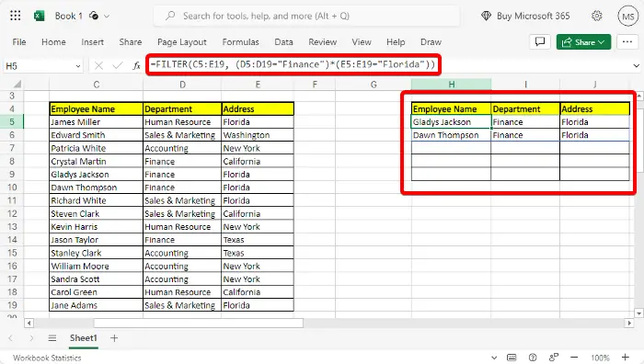This screenshot has width=644, height=364.
Task: Select the Sales & Marketing cell for Edward Smith
Action: (182, 135)
